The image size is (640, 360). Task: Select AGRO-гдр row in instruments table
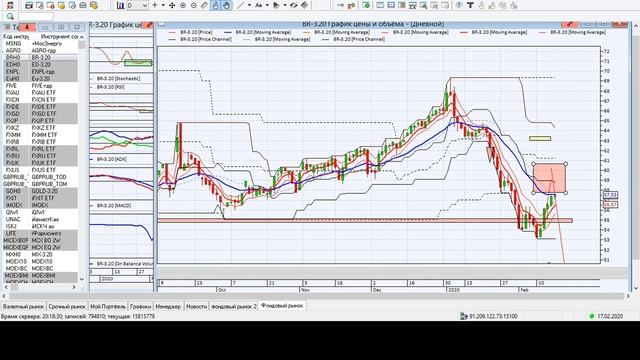[x=40, y=51]
